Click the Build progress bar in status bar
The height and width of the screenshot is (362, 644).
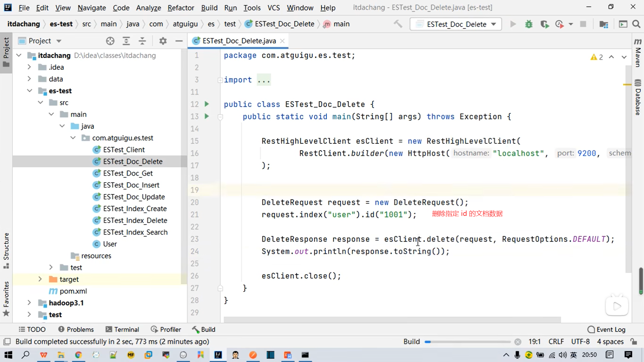point(467,342)
